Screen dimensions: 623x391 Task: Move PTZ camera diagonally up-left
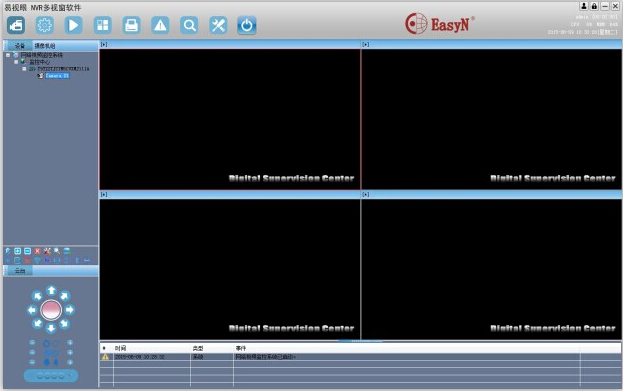pos(37,296)
